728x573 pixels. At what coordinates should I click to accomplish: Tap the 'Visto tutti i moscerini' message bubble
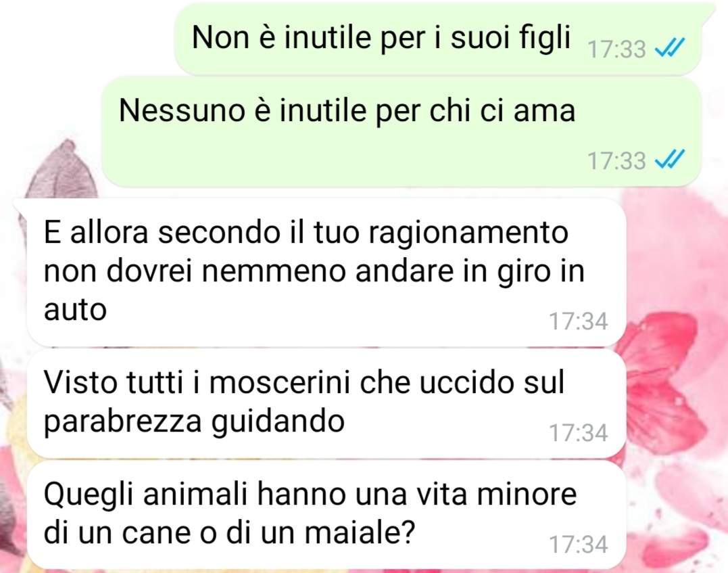(326, 403)
